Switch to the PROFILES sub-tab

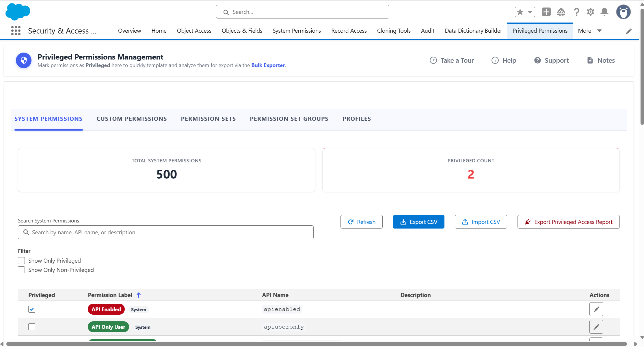pos(357,119)
